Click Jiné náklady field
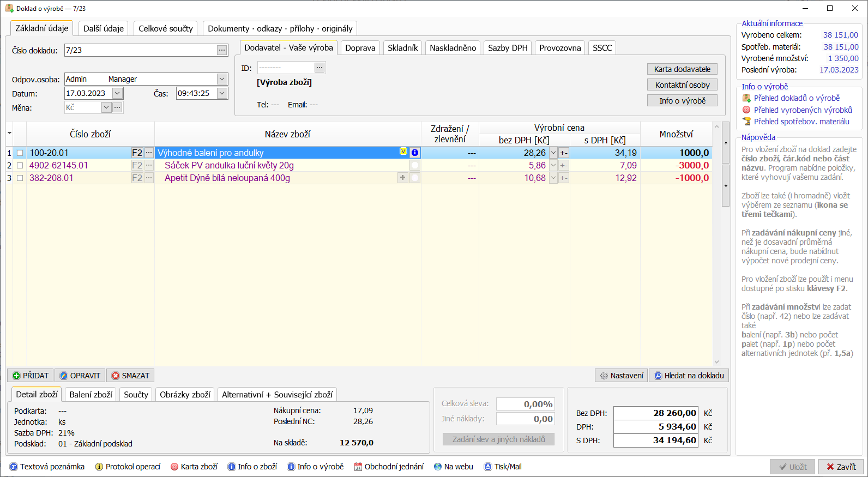868x477 pixels. pos(526,419)
